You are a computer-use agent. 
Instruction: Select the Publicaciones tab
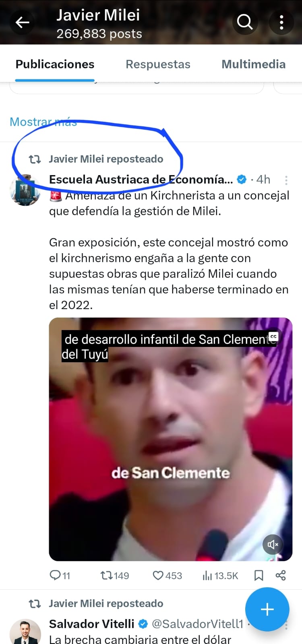click(x=55, y=64)
